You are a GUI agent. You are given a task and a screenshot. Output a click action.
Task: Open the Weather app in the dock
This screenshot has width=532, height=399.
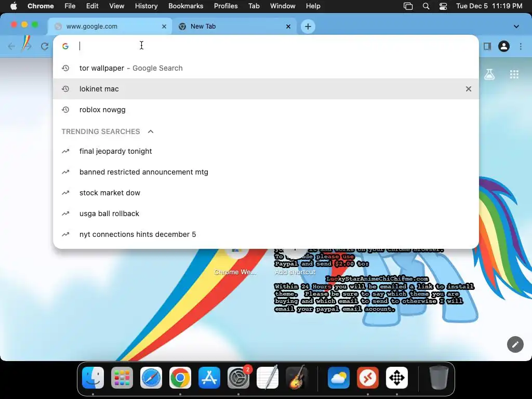(x=339, y=378)
